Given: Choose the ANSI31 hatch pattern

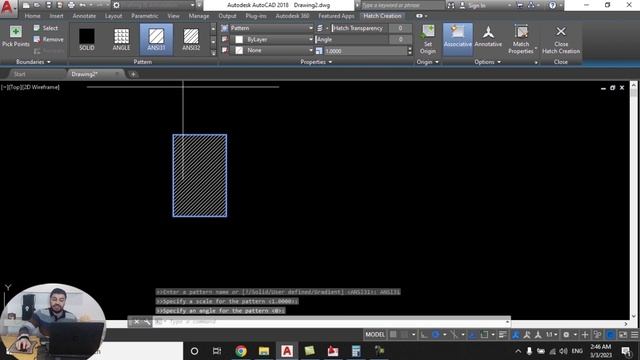Looking at the screenshot, I should click(x=156, y=39).
